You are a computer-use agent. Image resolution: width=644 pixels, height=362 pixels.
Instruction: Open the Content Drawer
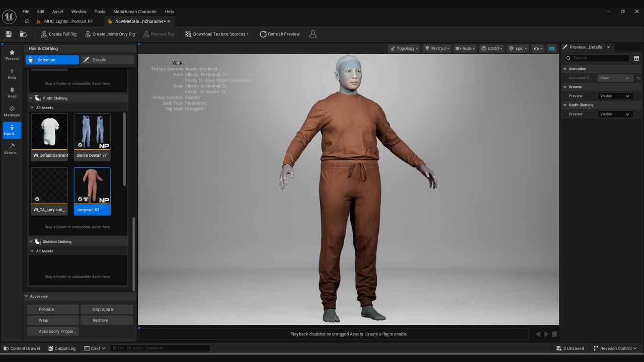(22, 348)
